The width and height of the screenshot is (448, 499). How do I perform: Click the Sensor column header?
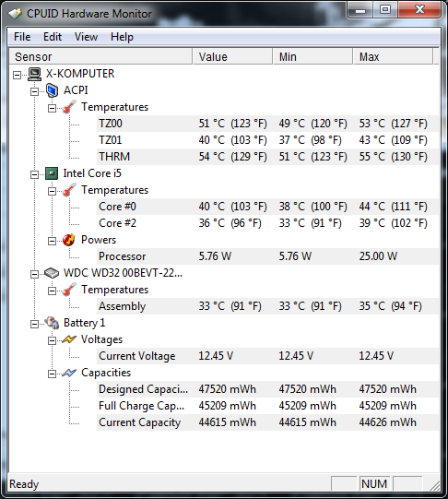coord(100,56)
